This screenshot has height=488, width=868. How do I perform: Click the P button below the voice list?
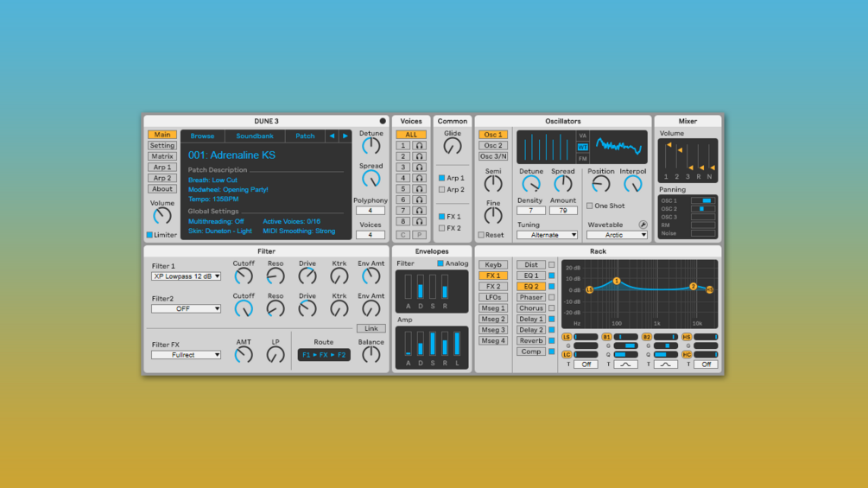[419, 235]
